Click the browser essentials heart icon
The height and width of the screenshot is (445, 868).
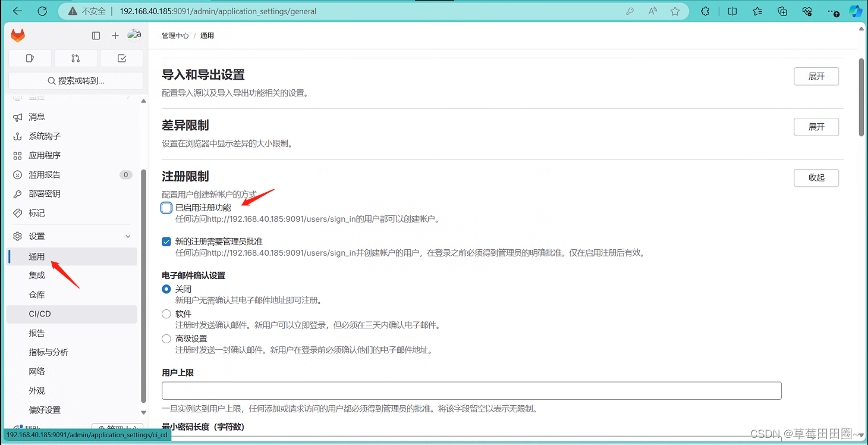807,11
